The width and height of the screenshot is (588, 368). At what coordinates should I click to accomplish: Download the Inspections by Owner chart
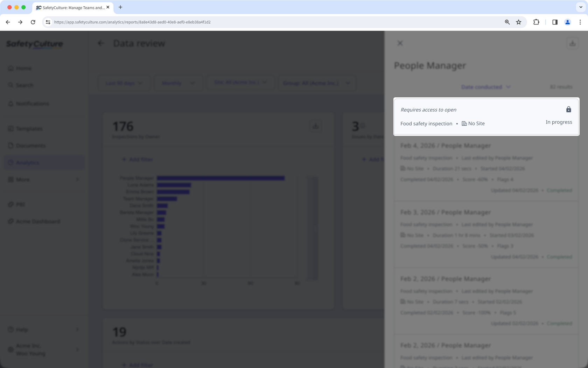[316, 126]
